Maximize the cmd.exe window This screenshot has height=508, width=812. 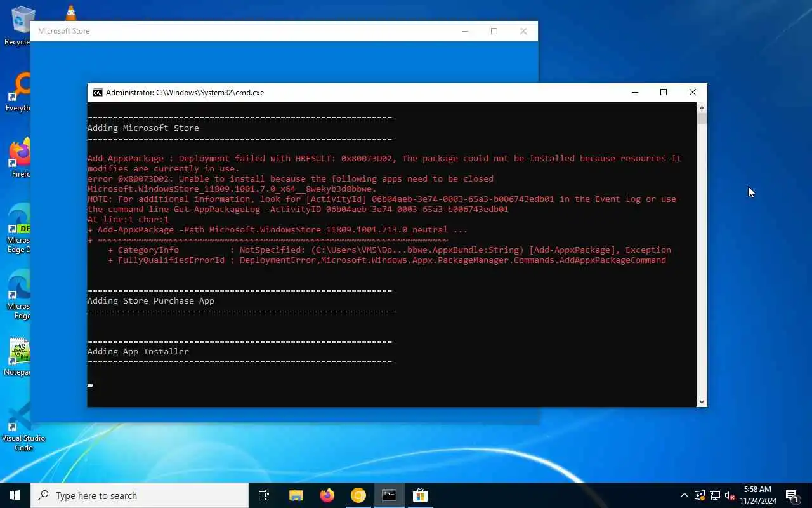[x=664, y=93]
